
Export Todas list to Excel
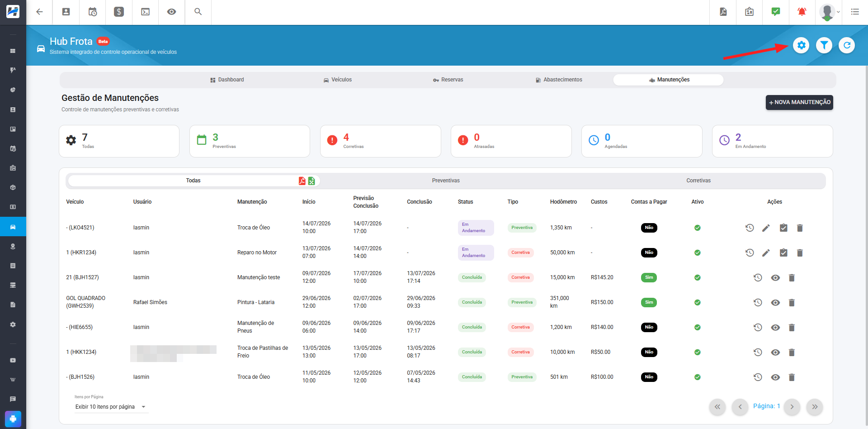click(x=311, y=181)
